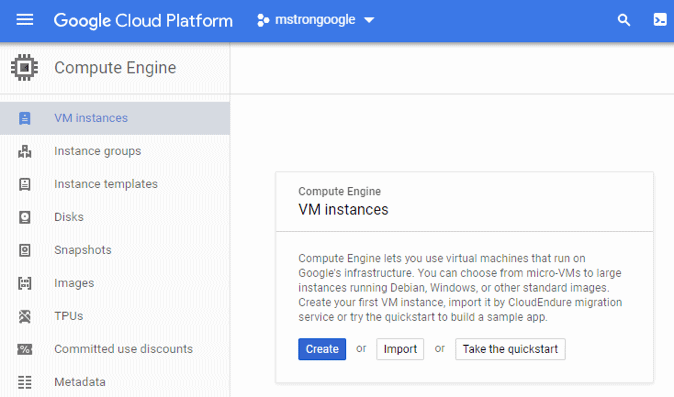The image size is (674, 397).
Task: Open the hamburger navigation menu
Action: pyautogui.click(x=25, y=20)
